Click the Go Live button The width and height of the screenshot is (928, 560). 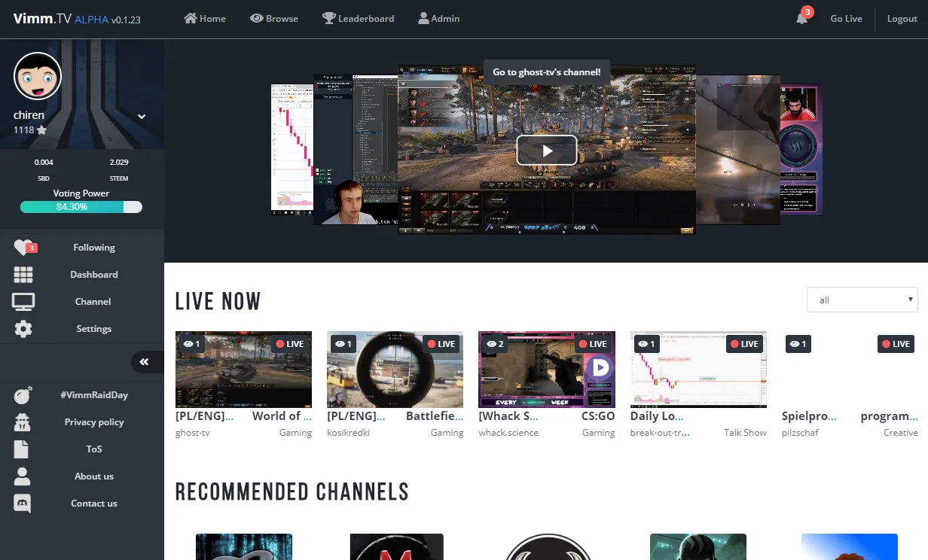coord(846,18)
